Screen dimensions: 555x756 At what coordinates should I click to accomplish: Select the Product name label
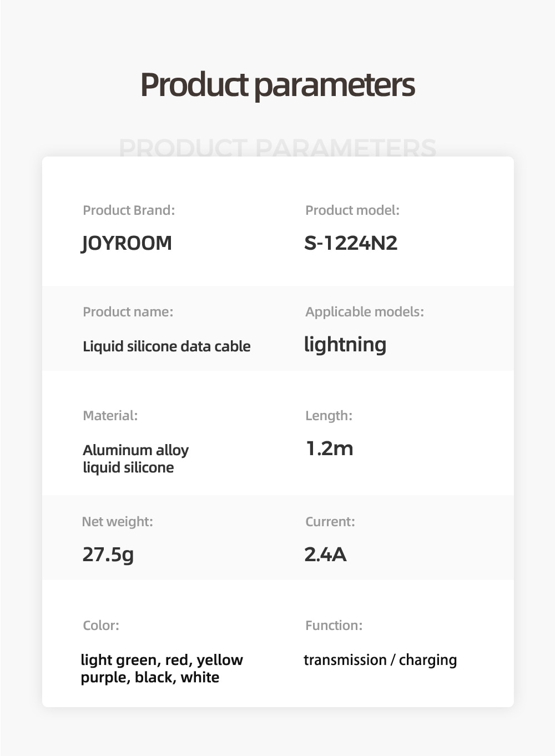tap(128, 312)
